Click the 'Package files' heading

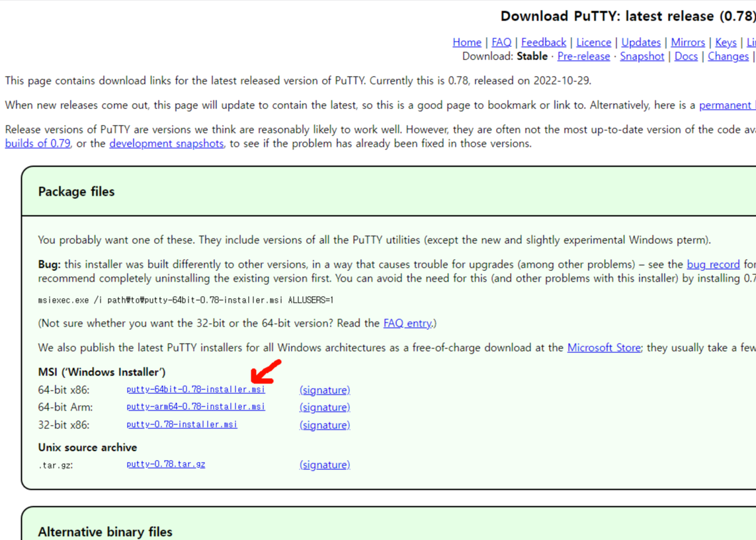pos(76,192)
